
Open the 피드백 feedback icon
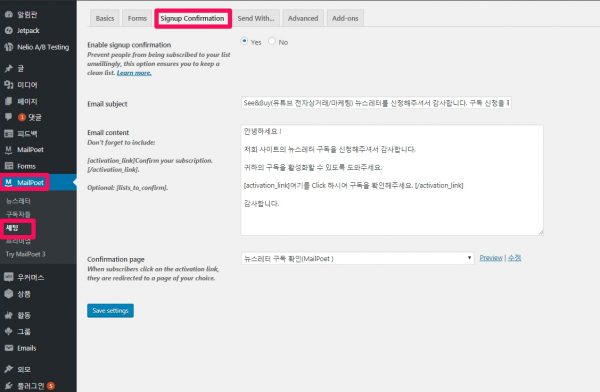coord(8,134)
